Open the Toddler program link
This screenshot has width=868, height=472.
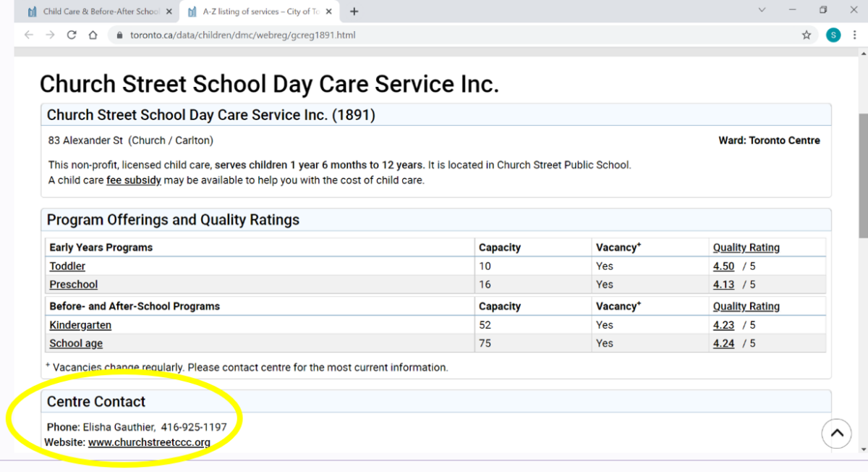(67, 266)
